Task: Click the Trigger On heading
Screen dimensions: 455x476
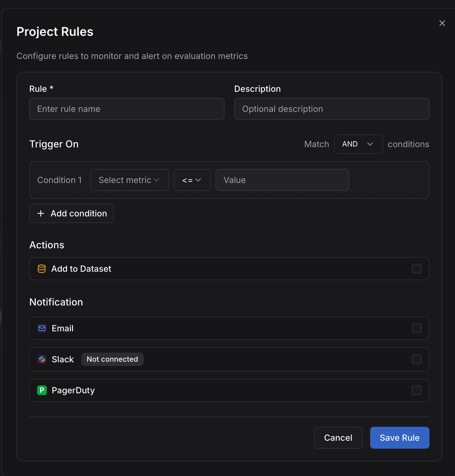Action: pos(54,144)
